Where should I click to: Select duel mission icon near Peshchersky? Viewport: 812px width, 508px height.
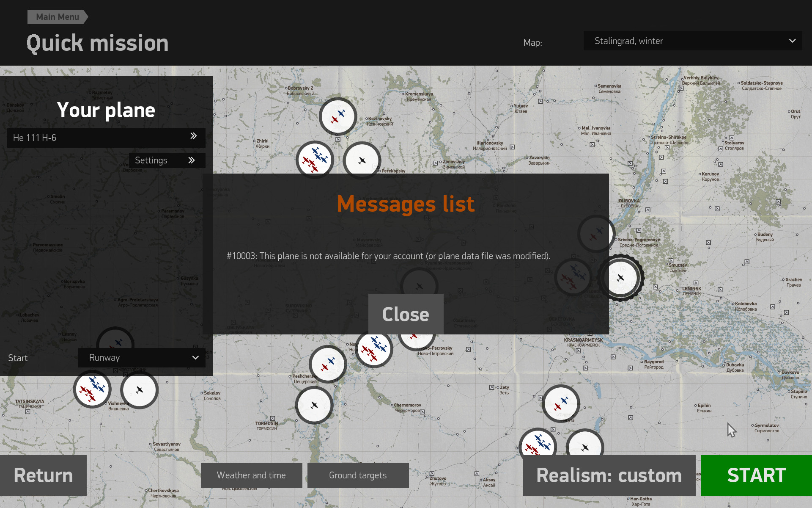[328, 364]
